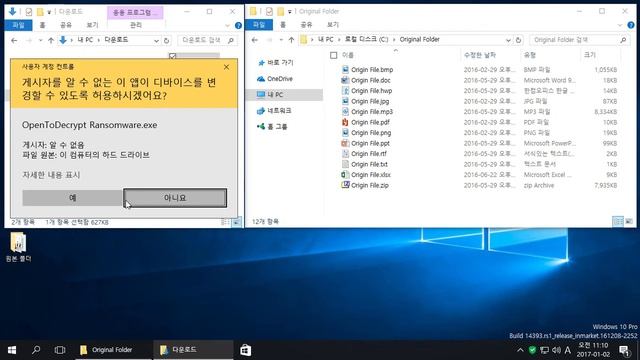Image resolution: width=640 pixels, height=360 pixels.
Task: Expand address bar history dropdown in Original Folder
Action: pos(508,40)
